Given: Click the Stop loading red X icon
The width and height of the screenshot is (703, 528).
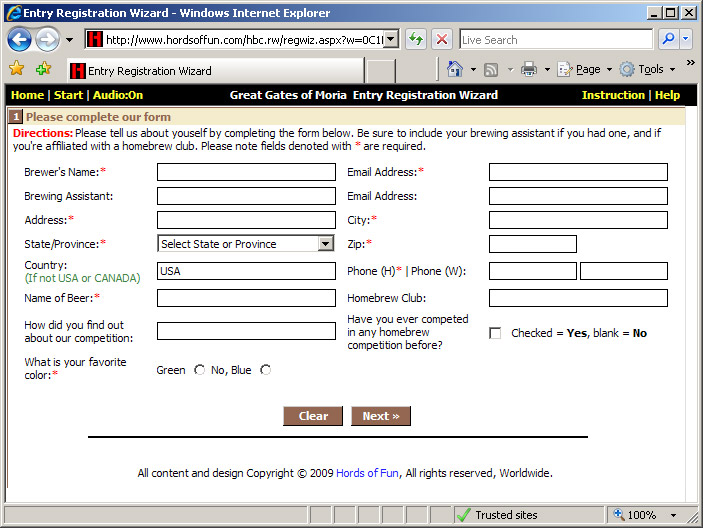Looking at the screenshot, I should point(441,40).
